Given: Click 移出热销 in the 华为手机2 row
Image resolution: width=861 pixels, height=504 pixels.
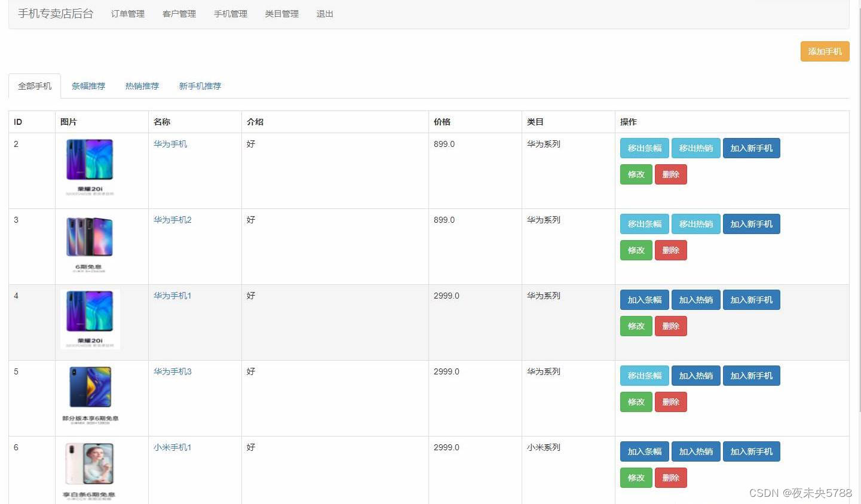Looking at the screenshot, I should tap(696, 224).
